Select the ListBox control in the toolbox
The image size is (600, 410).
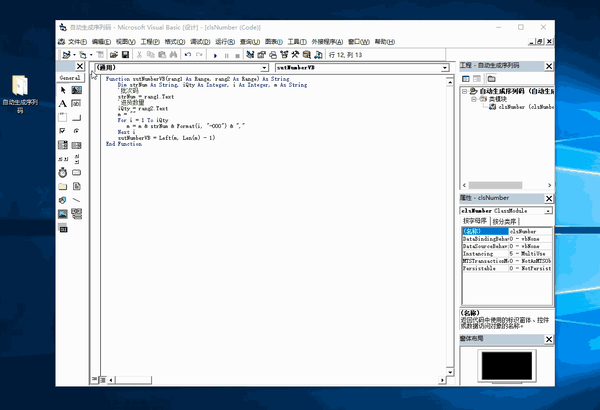(x=77, y=145)
